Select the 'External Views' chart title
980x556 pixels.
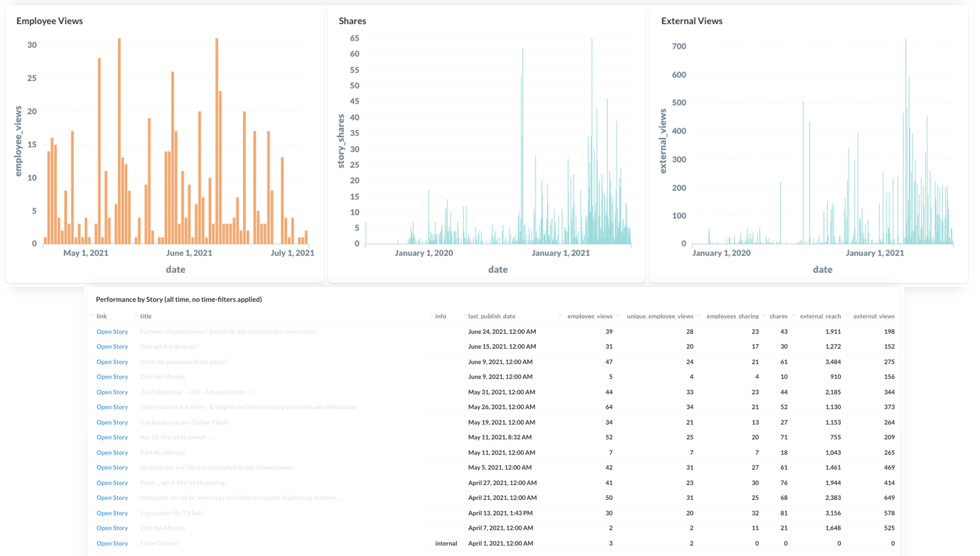pyautogui.click(x=692, y=21)
